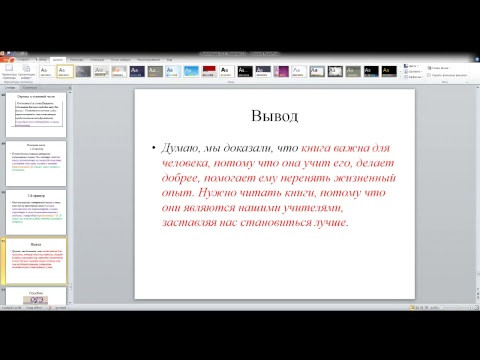Expand the Эффекты theme effects dropdown
This screenshot has height=360, width=480.
pyautogui.click(x=413, y=76)
